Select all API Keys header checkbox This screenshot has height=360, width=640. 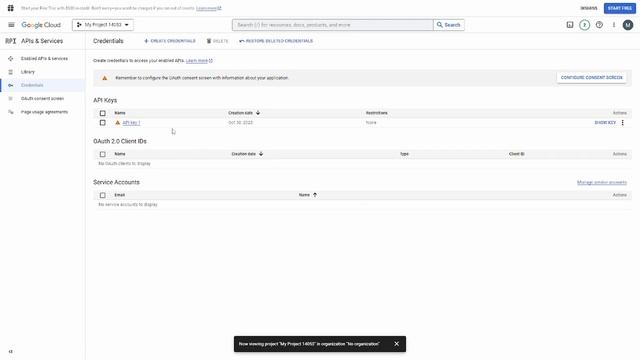(102, 113)
